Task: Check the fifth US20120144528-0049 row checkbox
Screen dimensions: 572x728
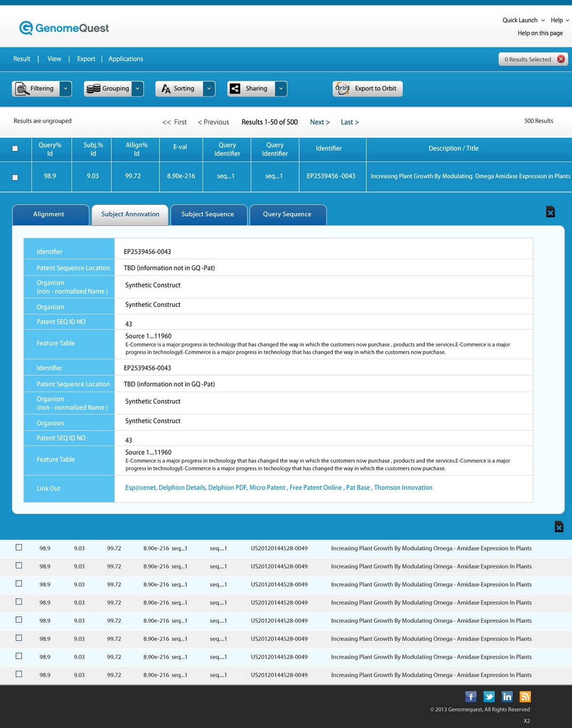Action: tap(19, 620)
